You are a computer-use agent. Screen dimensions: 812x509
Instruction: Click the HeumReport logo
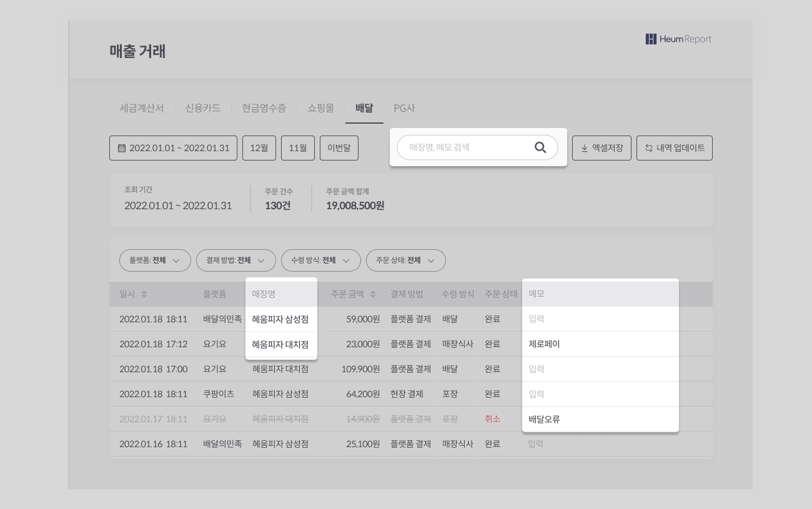click(678, 39)
